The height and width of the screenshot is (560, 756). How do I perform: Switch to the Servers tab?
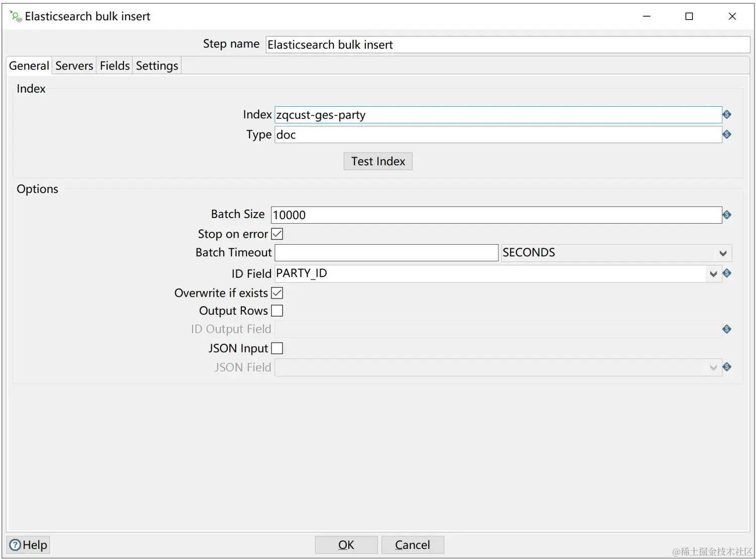click(74, 65)
